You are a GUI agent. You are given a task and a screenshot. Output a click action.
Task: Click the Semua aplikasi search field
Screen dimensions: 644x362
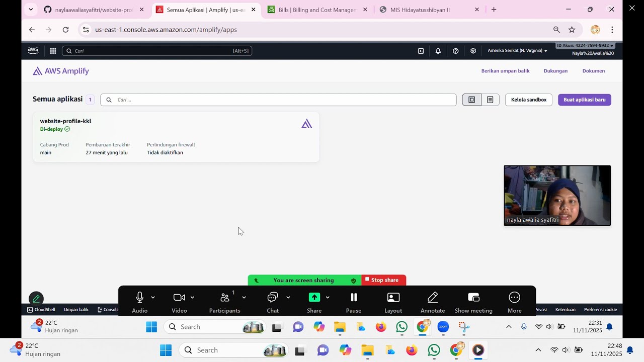(x=278, y=100)
